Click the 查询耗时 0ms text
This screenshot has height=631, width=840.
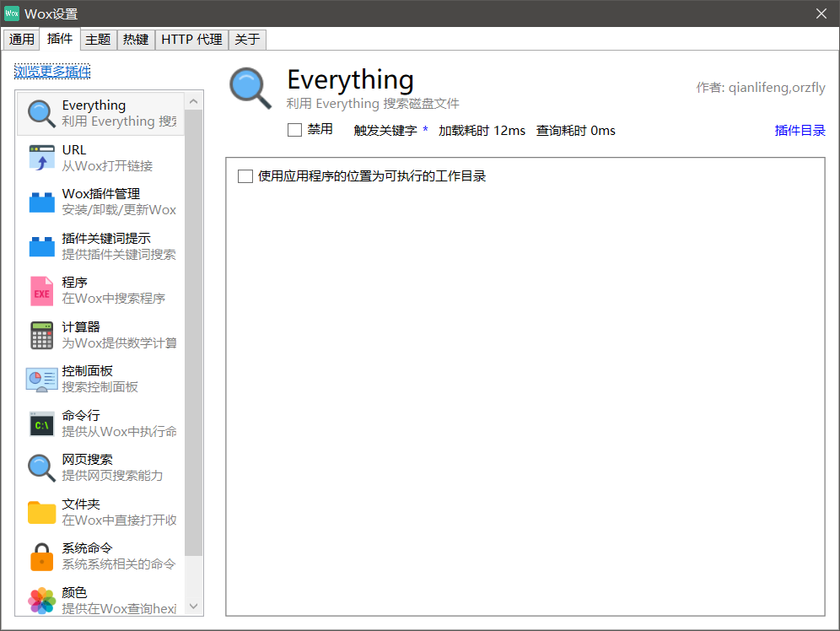pyautogui.click(x=575, y=131)
